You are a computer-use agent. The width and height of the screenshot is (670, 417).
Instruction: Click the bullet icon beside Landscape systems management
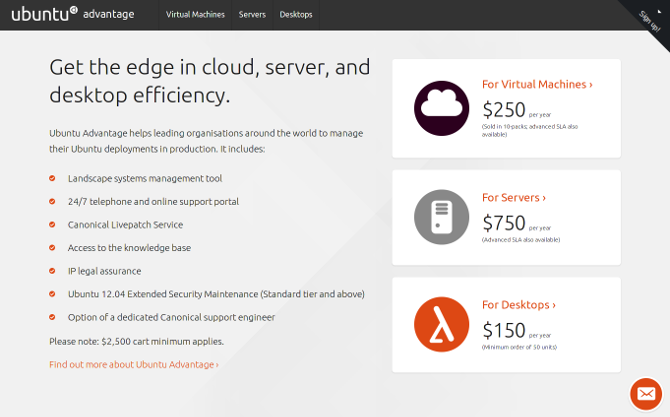click(53, 178)
